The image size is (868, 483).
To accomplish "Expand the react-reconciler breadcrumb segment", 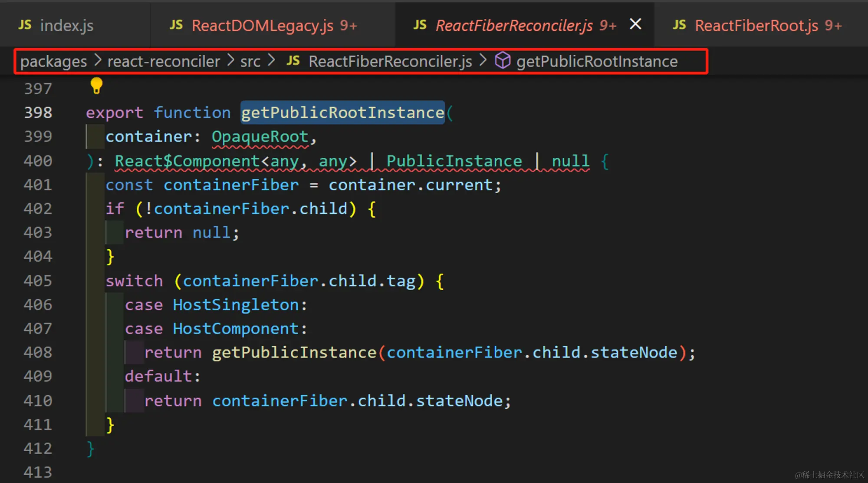I will pos(164,61).
